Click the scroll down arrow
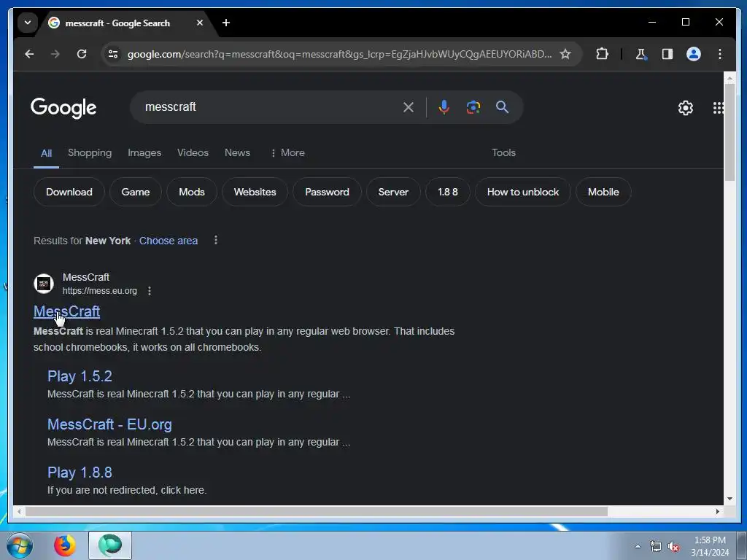Viewport: 747px width, 560px height. 729,499
